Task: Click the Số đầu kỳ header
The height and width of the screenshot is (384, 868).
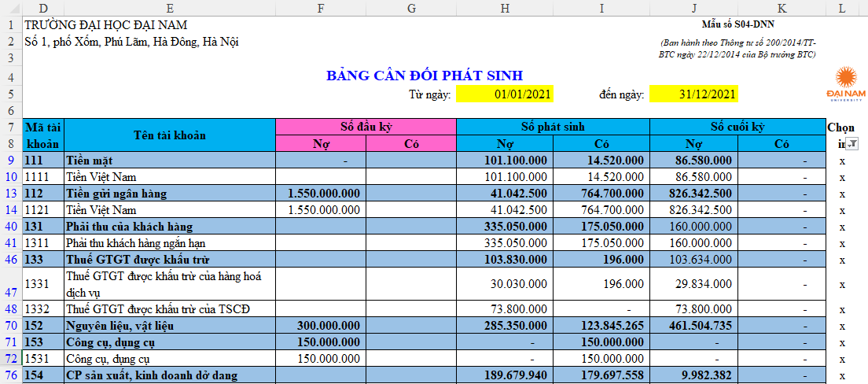Action: point(366,127)
